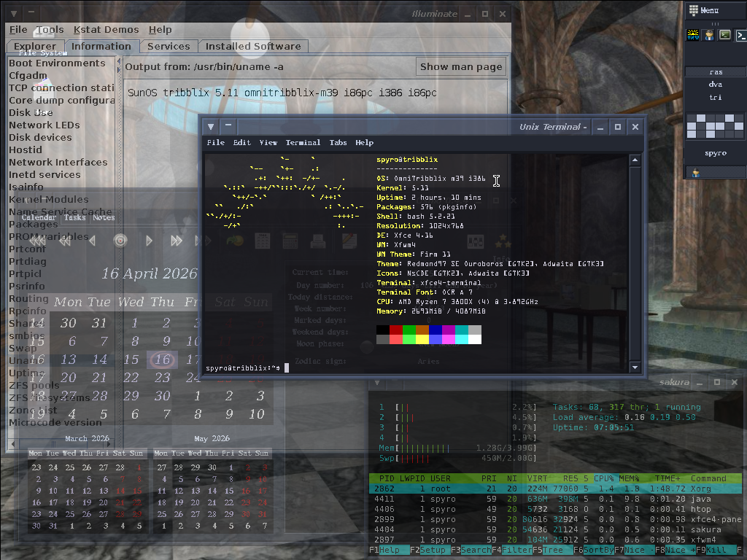Screen dimensions: 747x560
Task: Click the user avatar icon beside View
Action: pos(709,34)
